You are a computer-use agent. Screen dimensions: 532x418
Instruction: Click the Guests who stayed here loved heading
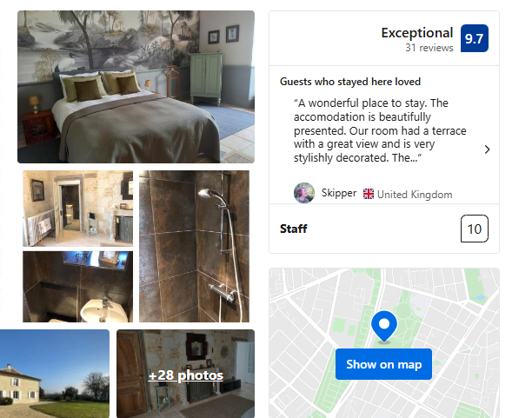pos(350,82)
